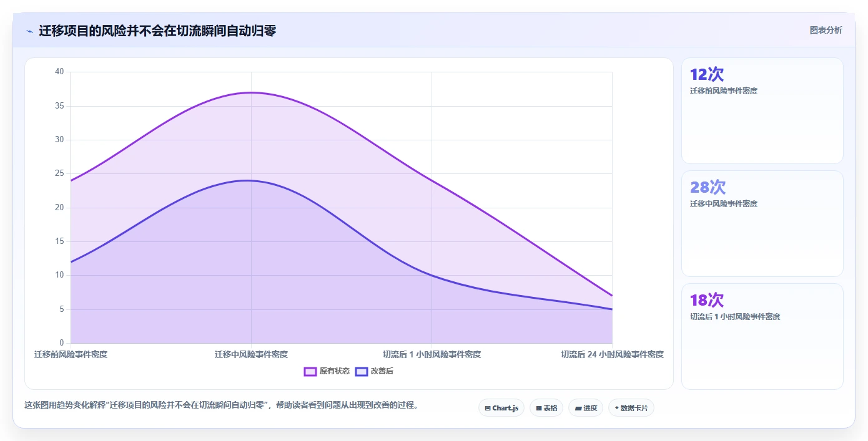The width and height of the screenshot is (868, 441).
Task: Click x-axis label 迁移前风险事件密度
Action: point(71,354)
